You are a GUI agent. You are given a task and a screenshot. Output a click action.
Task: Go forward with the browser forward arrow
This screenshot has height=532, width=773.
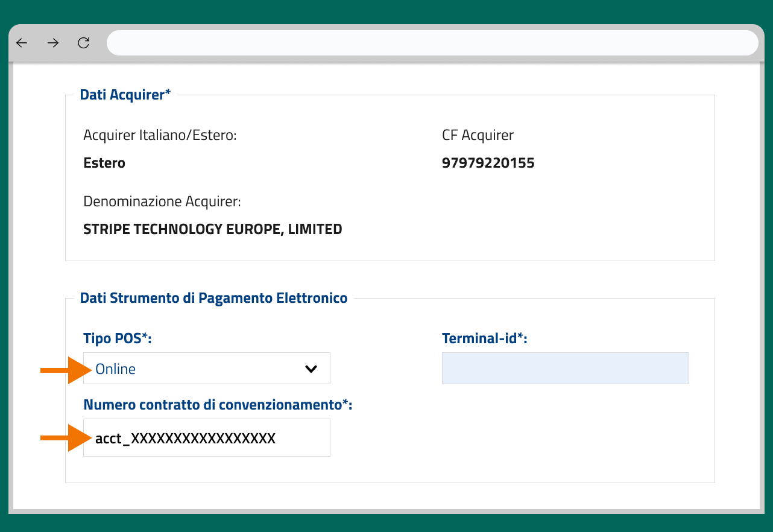click(x=53, y=43)
